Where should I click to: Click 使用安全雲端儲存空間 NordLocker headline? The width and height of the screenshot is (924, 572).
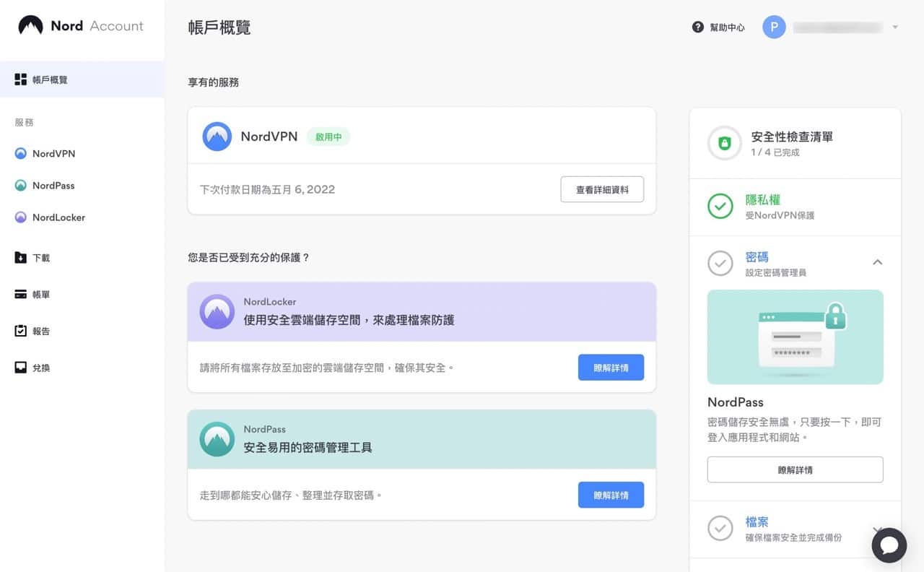pos(349,320)
